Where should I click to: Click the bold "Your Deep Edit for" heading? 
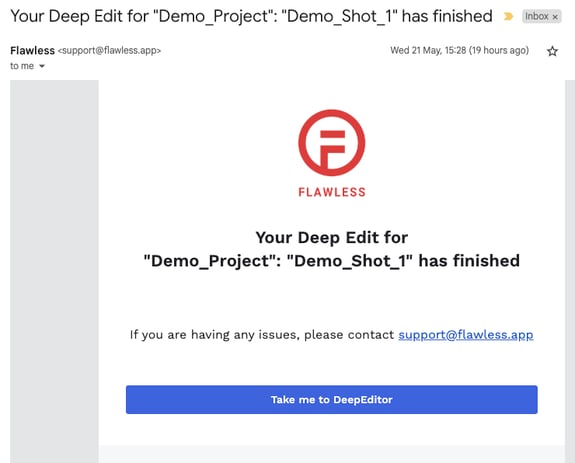[332, 238]
